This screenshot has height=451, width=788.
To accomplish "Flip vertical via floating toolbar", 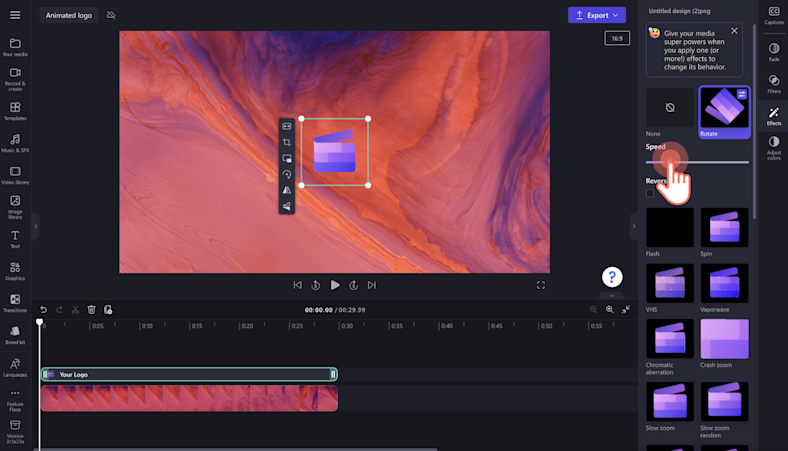I will [287, 206].
